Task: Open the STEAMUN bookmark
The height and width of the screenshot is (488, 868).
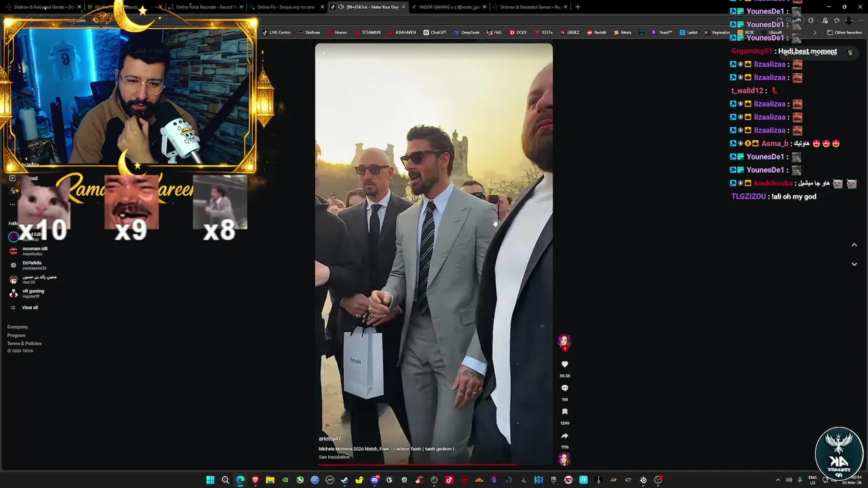Action: [367, 33]
